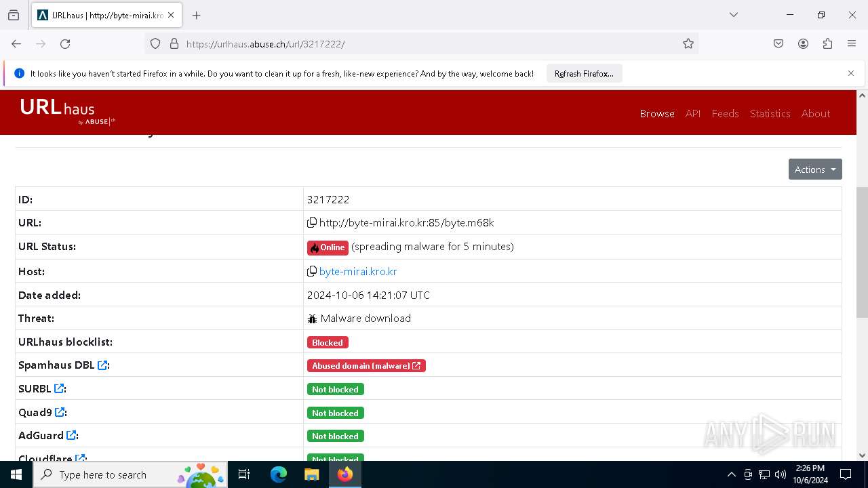Open the Pocket save icon
Screen dimensions: 868x488
point(778,43)
